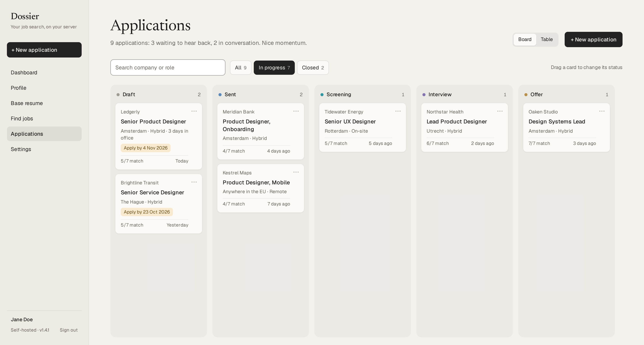Click the top-right New application button
Image resolution: width=644 pixels, height=345 pixels.
coord(593,39)
